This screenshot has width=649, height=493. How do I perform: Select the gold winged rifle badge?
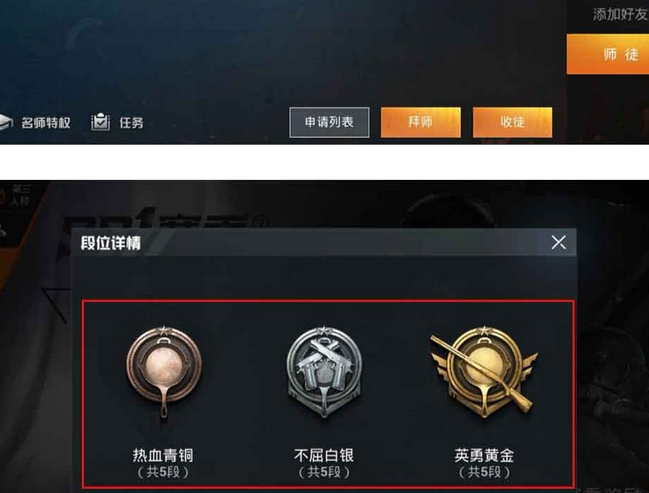484,371
